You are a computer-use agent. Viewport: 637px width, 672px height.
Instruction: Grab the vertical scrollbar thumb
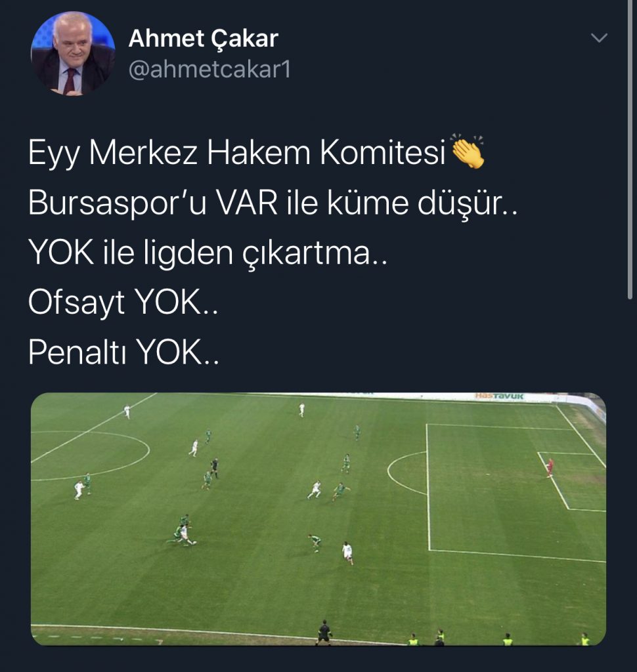(630, 150)
